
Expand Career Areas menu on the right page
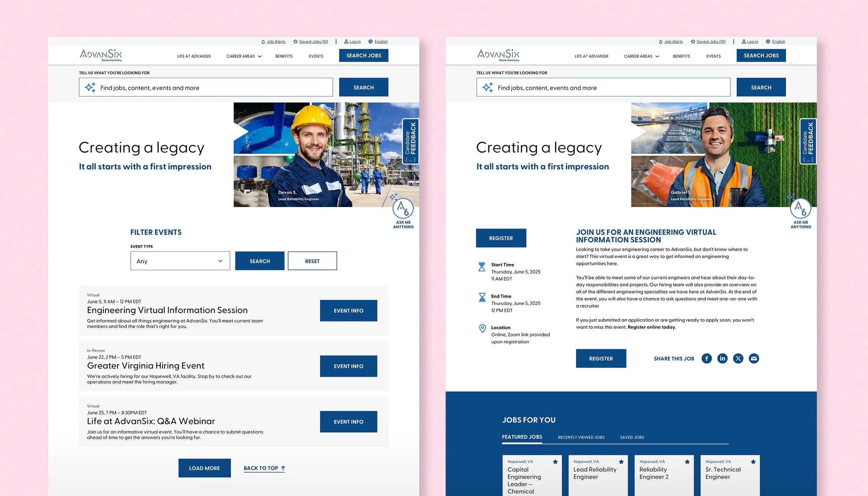tap(642, 56)
